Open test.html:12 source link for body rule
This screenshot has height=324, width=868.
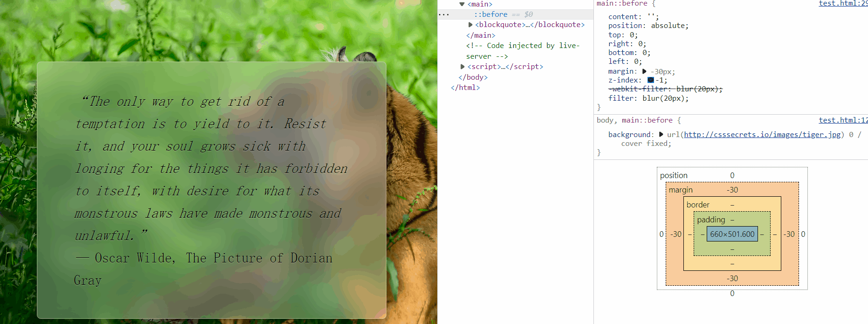click(x=843, y=120)
